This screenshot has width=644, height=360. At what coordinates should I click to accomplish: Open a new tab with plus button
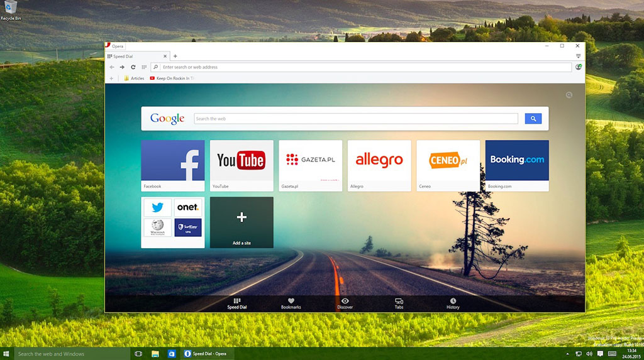(x=175, y=57)
